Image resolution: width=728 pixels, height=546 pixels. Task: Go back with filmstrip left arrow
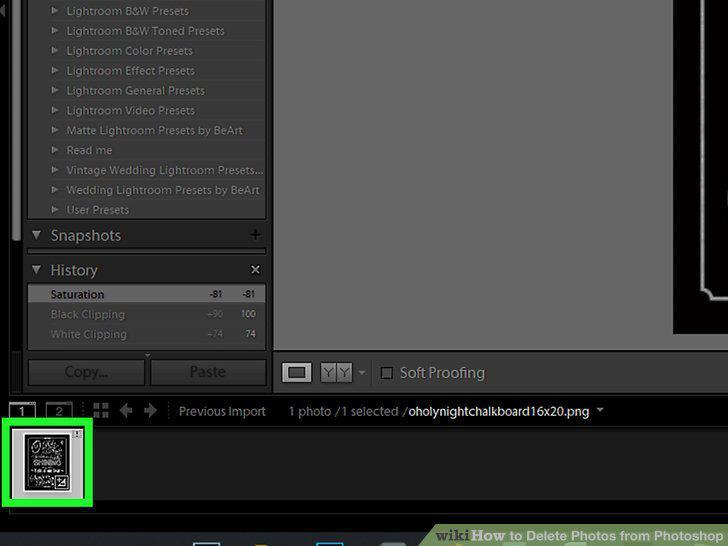(x=126, y=410)
